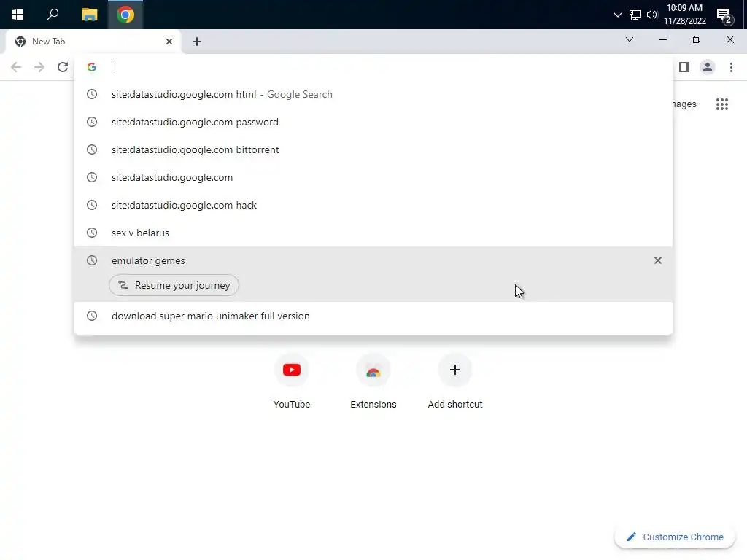747x560 pixels.
Task: Click the 'Resume your journey' chip
Action: pos(174,285)
